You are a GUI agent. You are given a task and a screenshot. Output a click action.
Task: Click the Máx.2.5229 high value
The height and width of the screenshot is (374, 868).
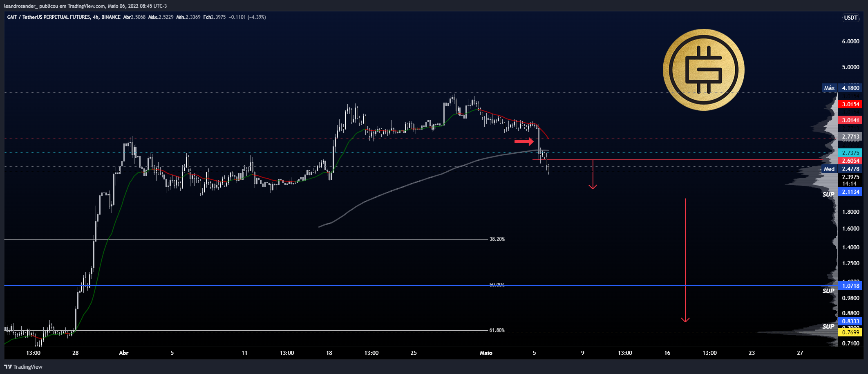pyautogui.click(x=161, y=17)
